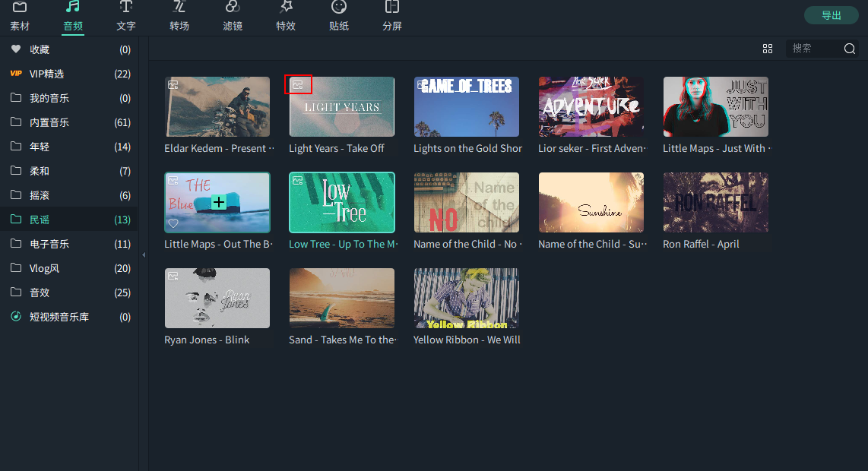Open the 贴纸 stickers tab

tap(339, 17)
